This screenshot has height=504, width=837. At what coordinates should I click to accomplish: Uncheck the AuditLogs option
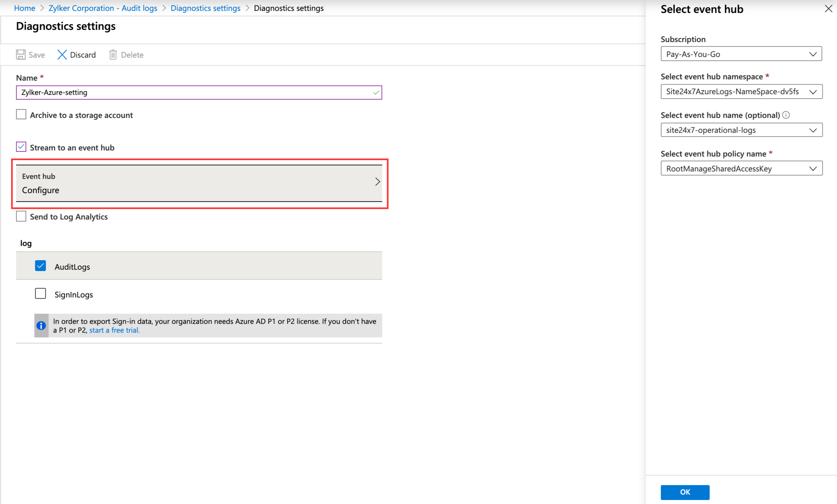(40, 266)
